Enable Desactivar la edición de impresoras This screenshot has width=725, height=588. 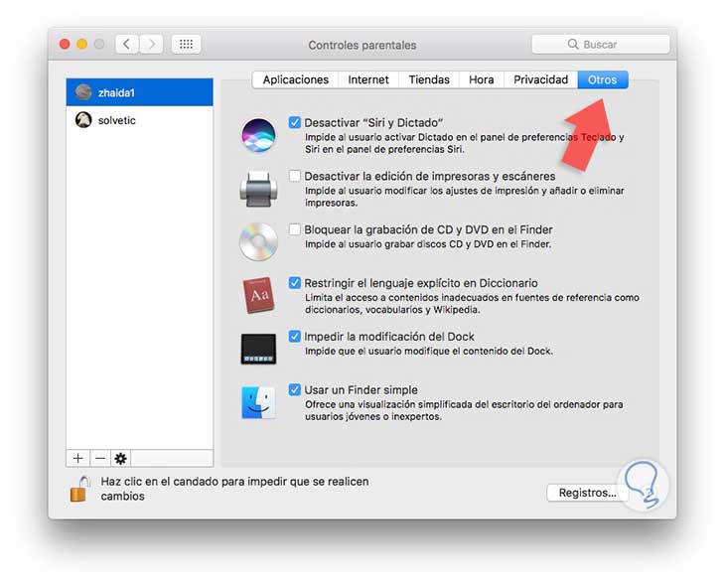click(295, 176)
